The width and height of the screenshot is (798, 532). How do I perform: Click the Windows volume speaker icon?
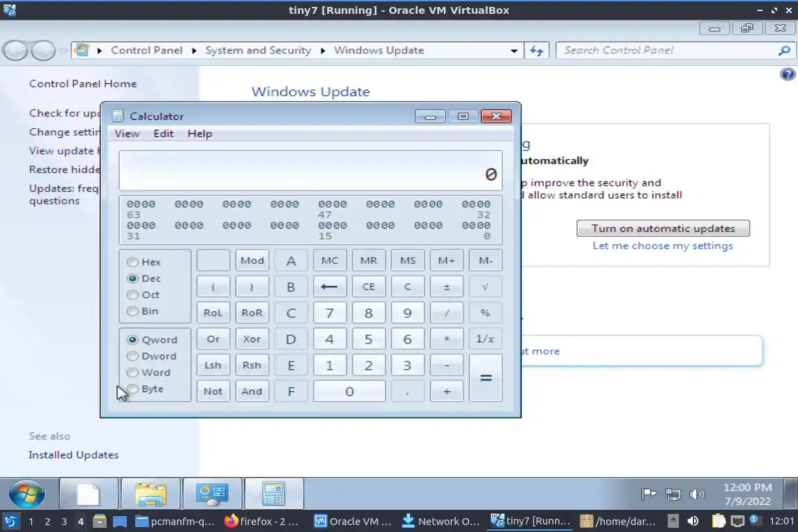(697, 494)
